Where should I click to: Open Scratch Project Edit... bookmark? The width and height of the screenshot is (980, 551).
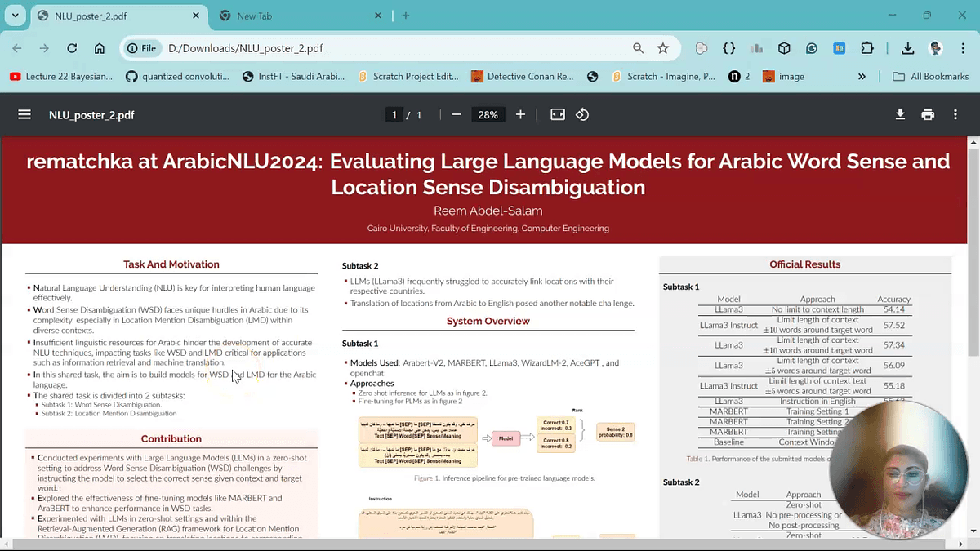click(x=408, y=76)
